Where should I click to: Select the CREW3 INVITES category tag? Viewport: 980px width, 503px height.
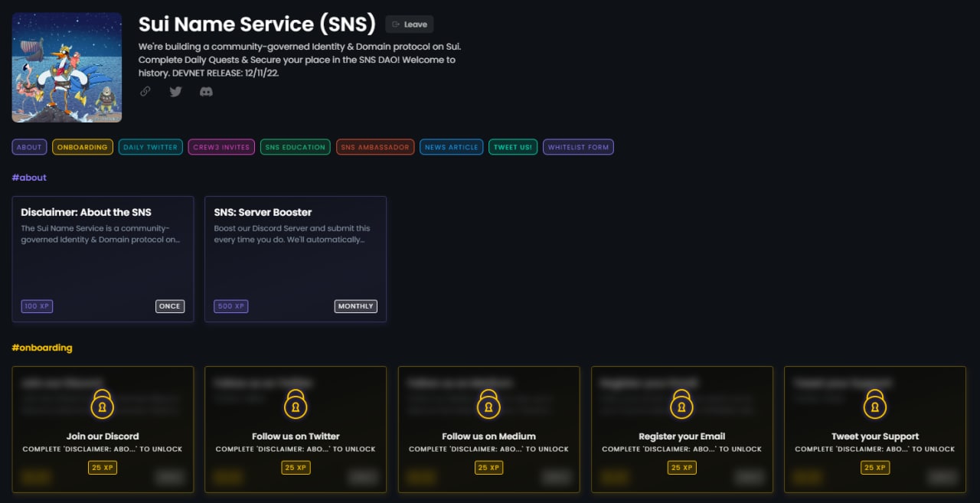[221, 147]
